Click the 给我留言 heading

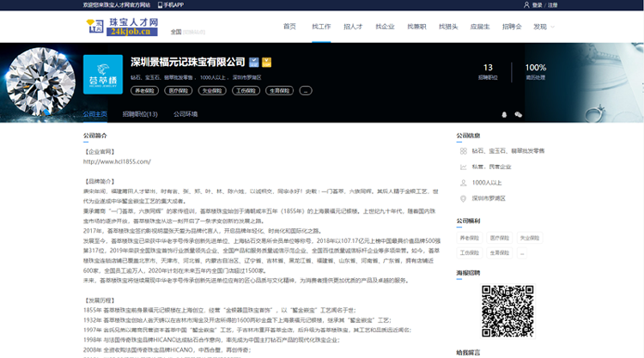(x=468, y=353)
